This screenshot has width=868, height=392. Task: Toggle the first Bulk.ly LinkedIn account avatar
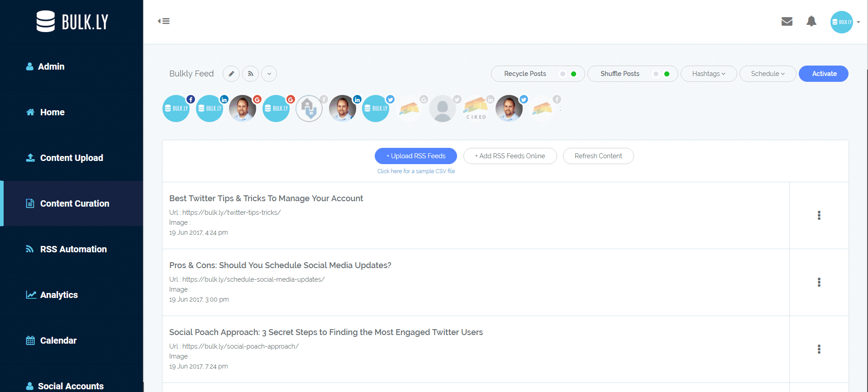click(210, 109)
